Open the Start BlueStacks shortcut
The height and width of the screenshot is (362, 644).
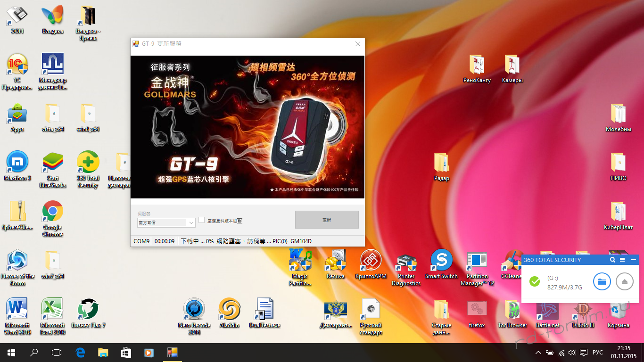[53, 163]
